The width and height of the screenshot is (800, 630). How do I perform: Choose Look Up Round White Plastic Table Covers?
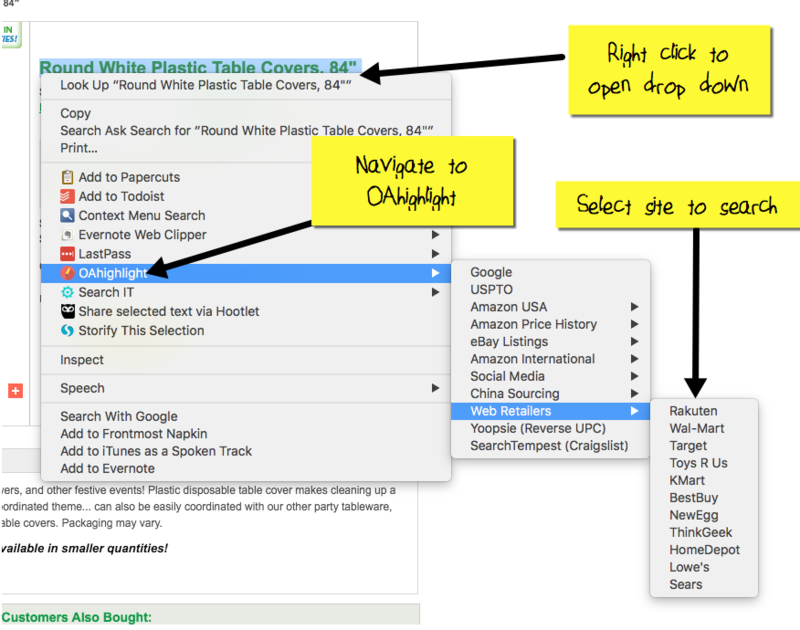pyautogui.click(x=246, y=85)
